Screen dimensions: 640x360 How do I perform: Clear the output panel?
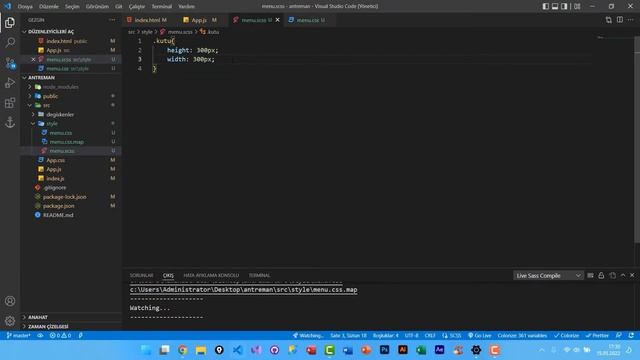590,276
